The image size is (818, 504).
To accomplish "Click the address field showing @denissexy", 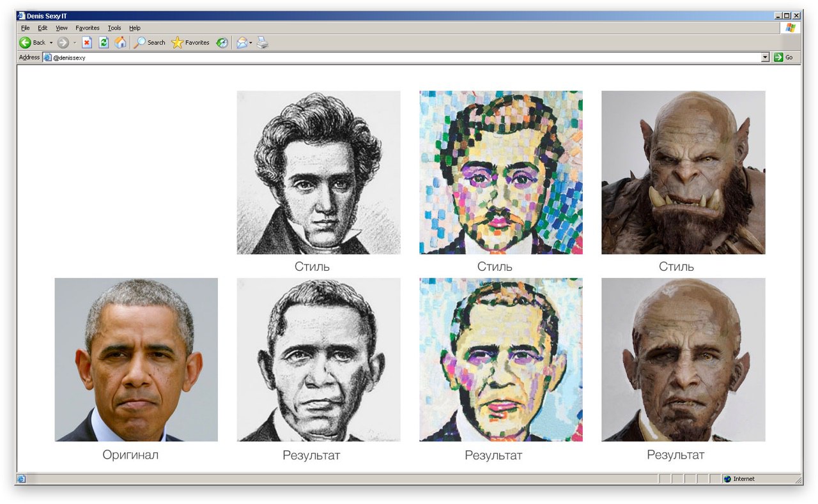I will [x=406, y=57].
